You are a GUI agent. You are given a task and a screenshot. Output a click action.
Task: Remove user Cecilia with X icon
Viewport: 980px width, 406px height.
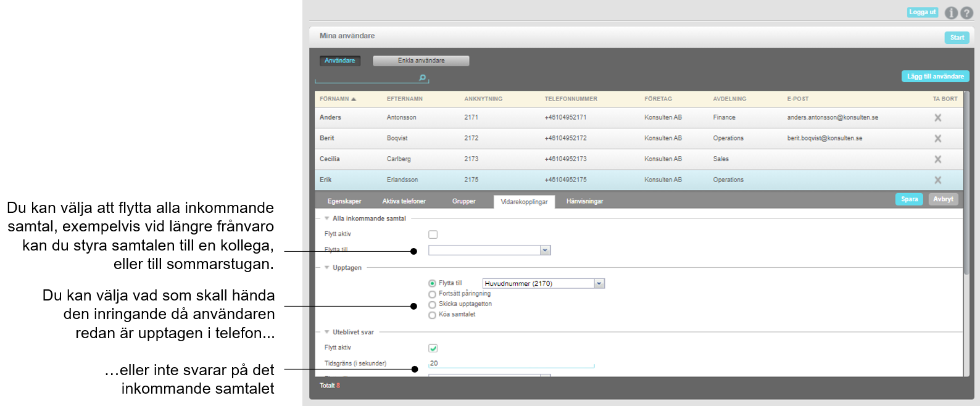[x=937, y=159]
